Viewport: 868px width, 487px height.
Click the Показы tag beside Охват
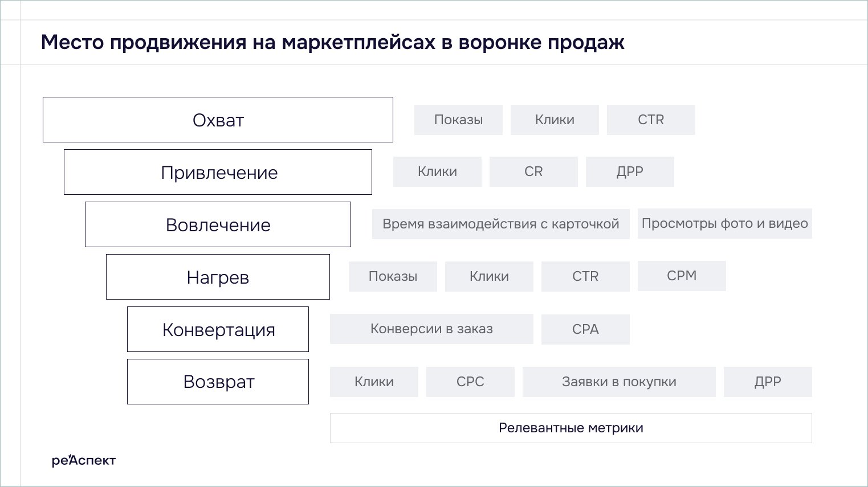[458, 120]
